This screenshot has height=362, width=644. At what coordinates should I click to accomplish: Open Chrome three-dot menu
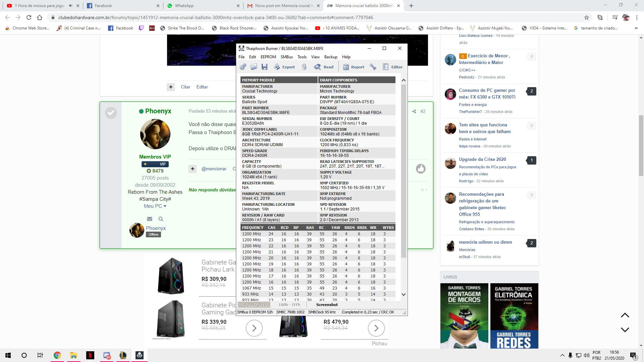(x=636, y=17)
